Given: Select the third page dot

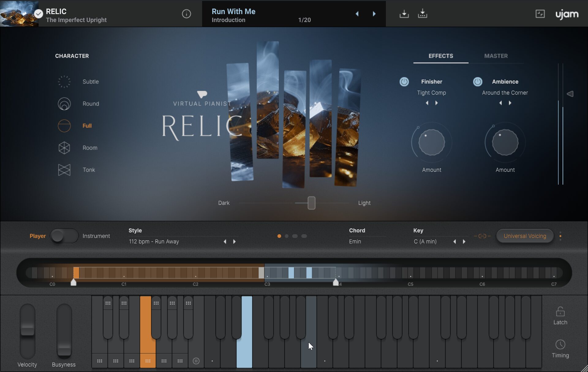Looking at the screenshot, I should tap(295, 236).
